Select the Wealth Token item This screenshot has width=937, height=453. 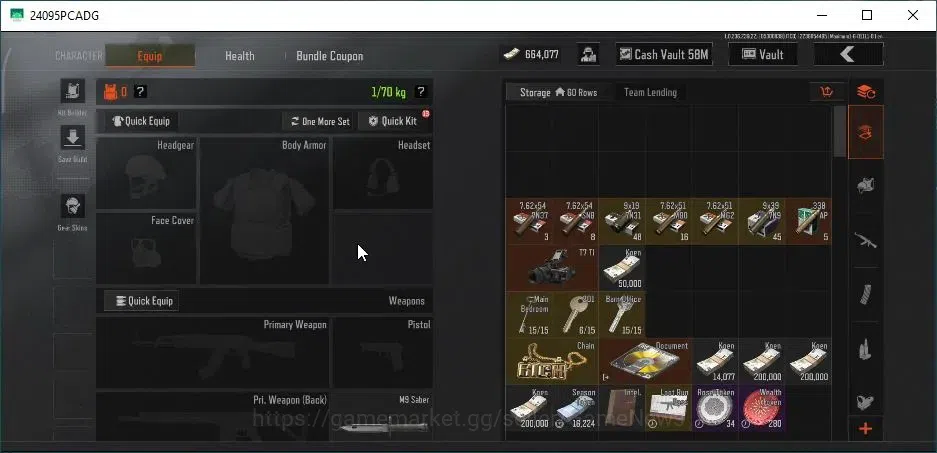click(x=761, y=408)
